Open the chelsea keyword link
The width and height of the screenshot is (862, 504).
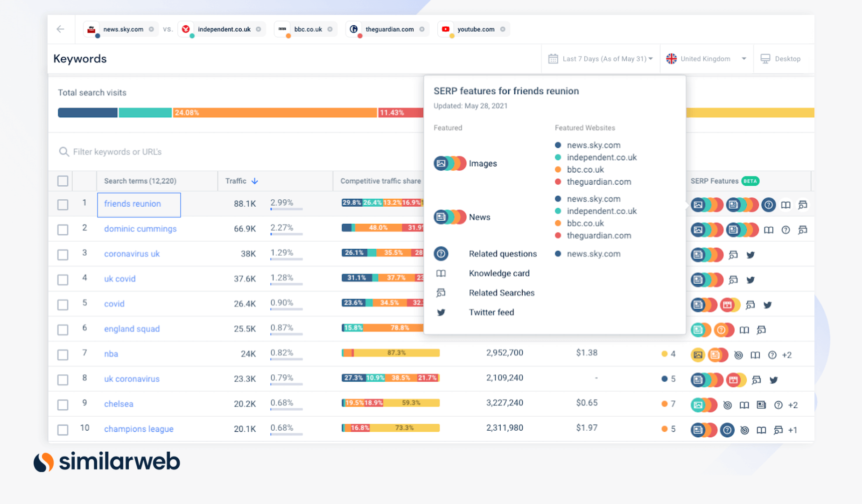click(119, 404)
